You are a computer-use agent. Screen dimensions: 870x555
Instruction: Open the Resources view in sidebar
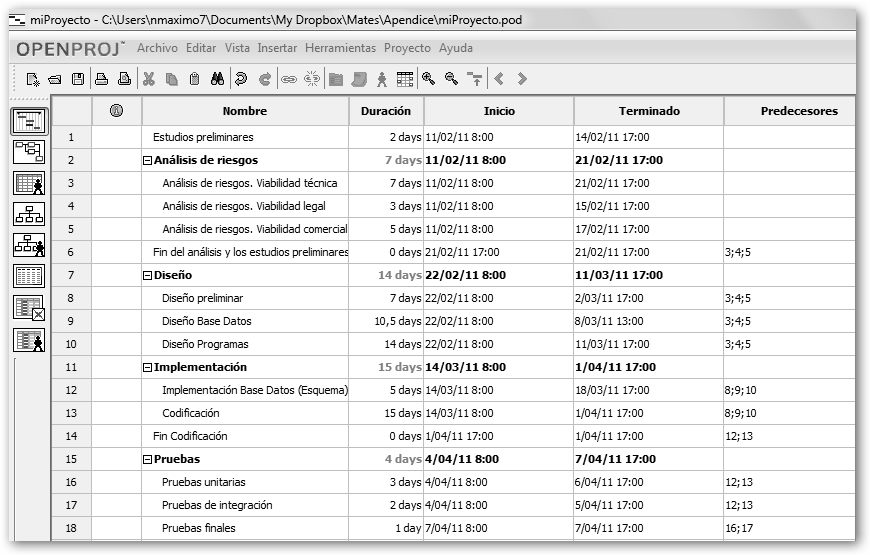pos(28,183)
